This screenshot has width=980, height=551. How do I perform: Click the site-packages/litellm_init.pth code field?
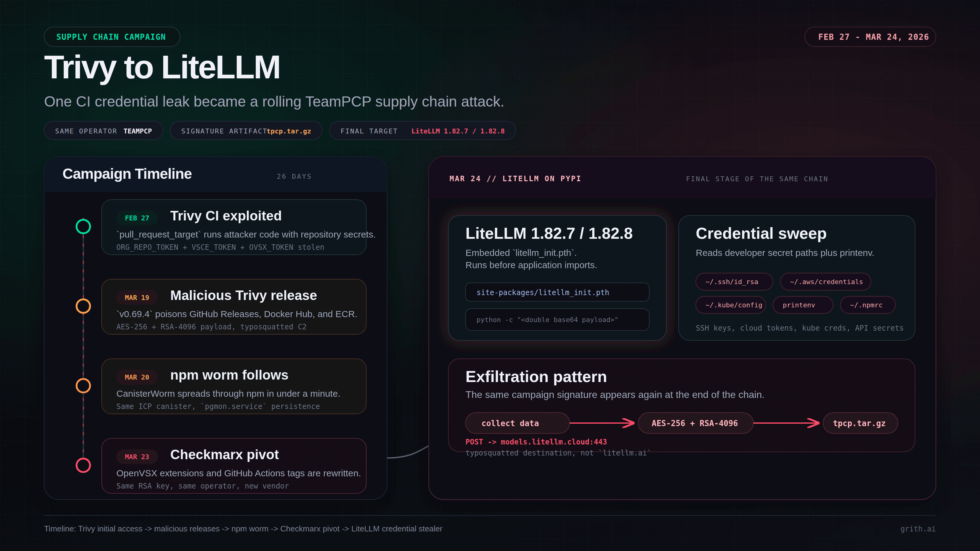557,292
